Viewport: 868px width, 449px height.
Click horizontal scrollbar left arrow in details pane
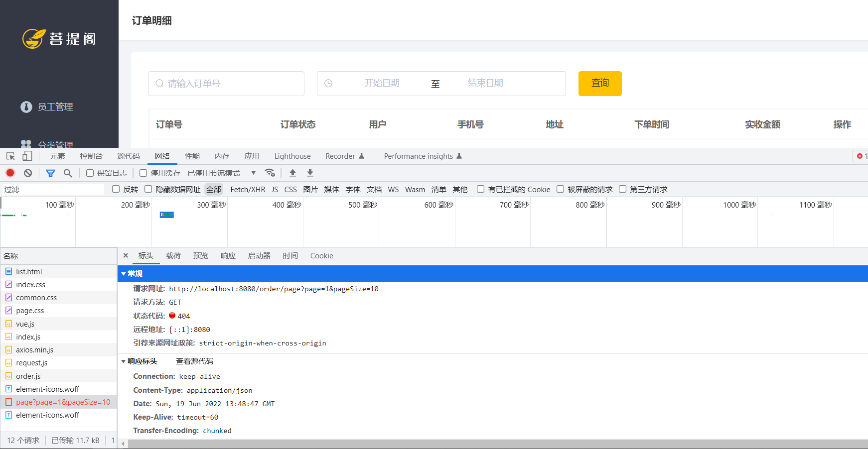click(x=123, y=444)
